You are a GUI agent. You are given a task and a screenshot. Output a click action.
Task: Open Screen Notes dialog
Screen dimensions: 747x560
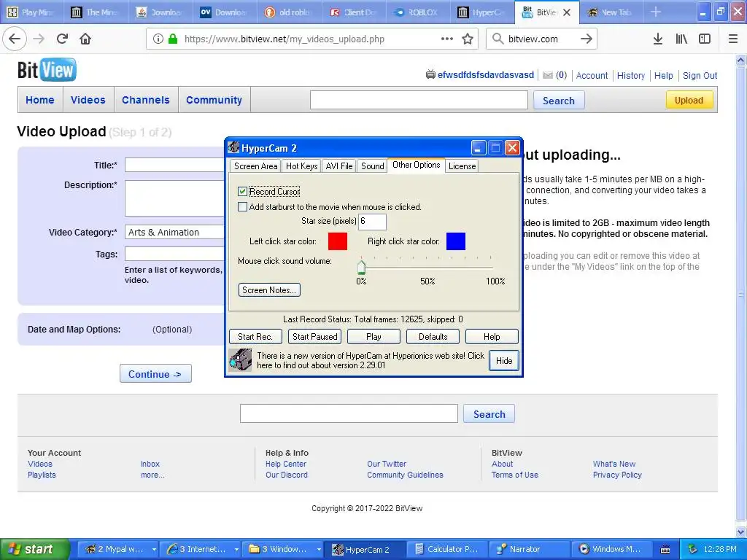pos(269,290)
